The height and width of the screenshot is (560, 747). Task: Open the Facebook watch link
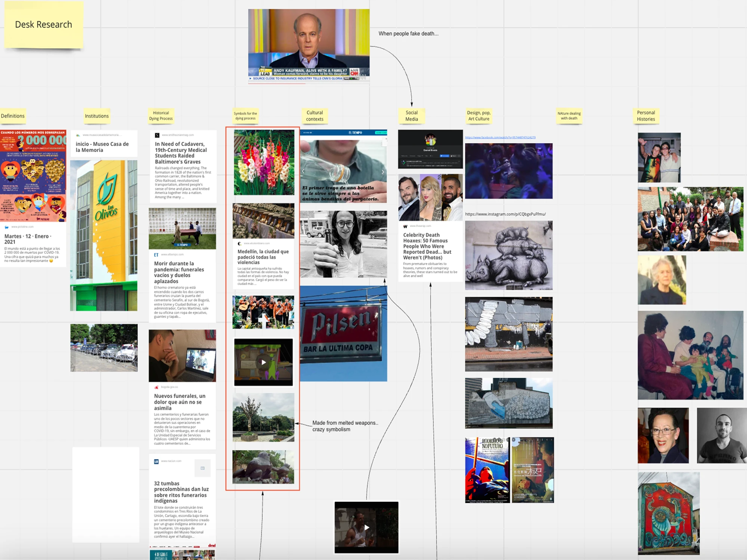[500, 137]
